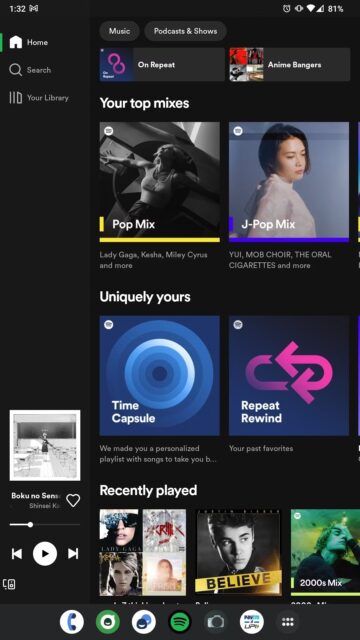Select the Your past favorites caption
This screenshot has height=640, width=360.
(261, 448)
